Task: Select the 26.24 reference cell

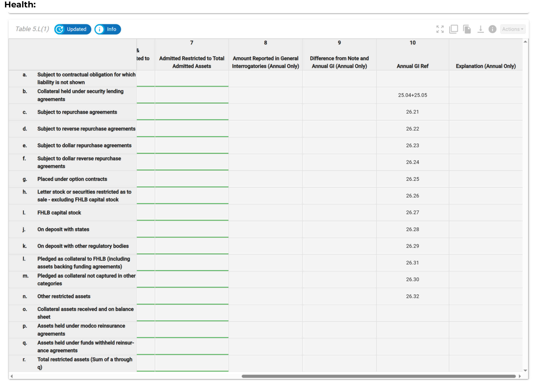Action: [412, 162]
